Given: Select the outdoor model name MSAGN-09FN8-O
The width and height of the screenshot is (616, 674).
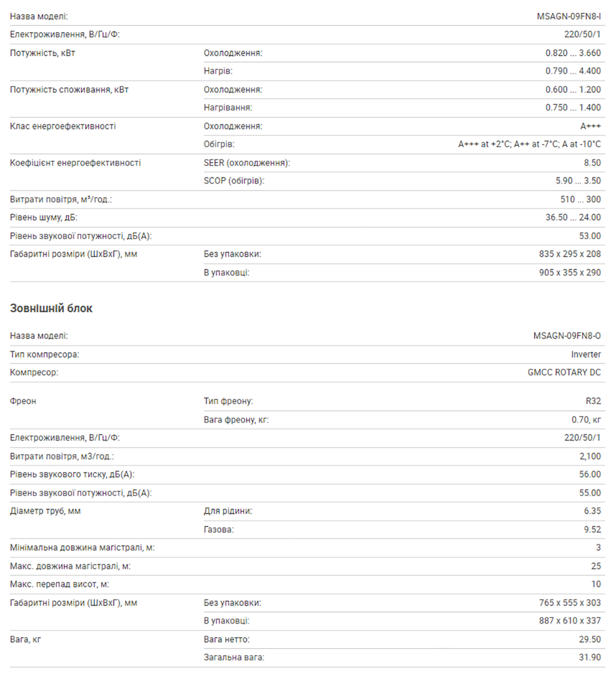Looking at the screenshot, I should click(x=567, y=336).
